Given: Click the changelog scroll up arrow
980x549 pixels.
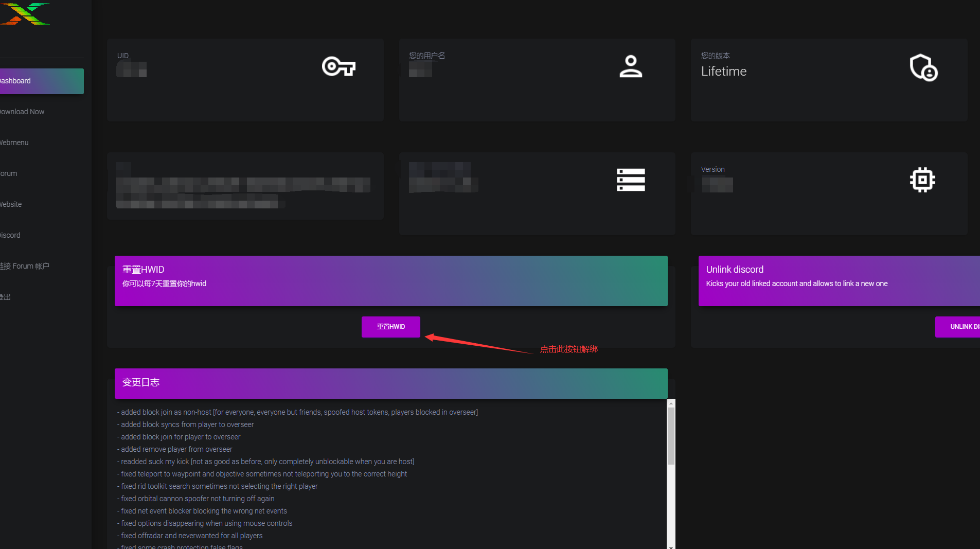Looking at the screenshot, I should click(671, 403).
